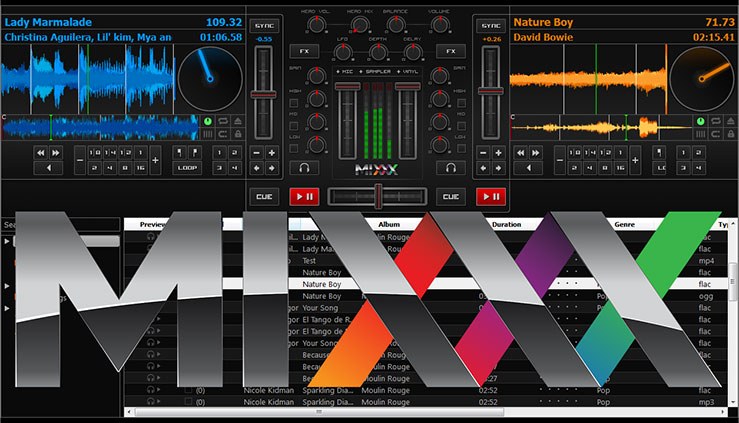Enable headphone cue for left channel
The image size is (739, 423).
[304, 168]
